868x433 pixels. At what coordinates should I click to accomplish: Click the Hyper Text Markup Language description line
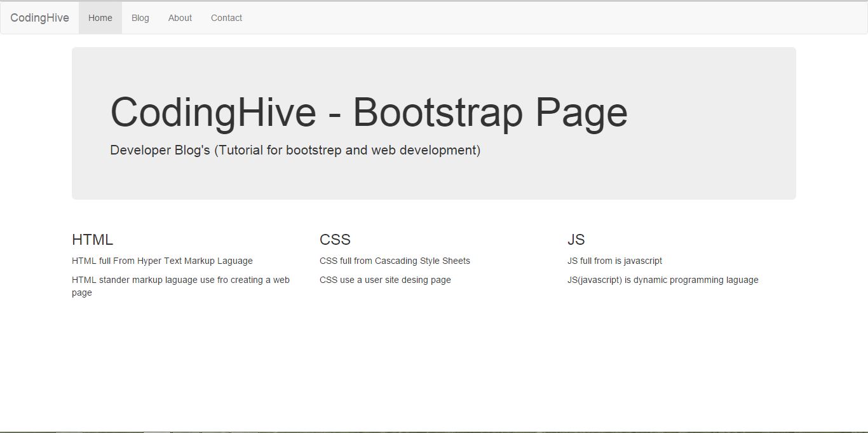coord(162,261)
